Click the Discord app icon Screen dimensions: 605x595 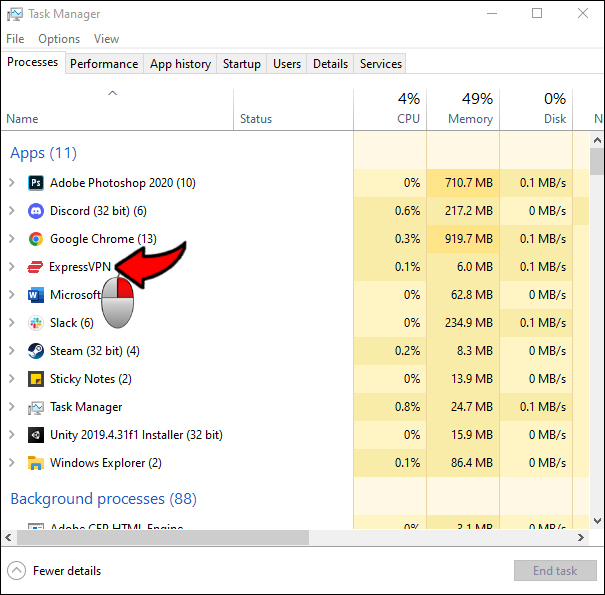(36, 211)
